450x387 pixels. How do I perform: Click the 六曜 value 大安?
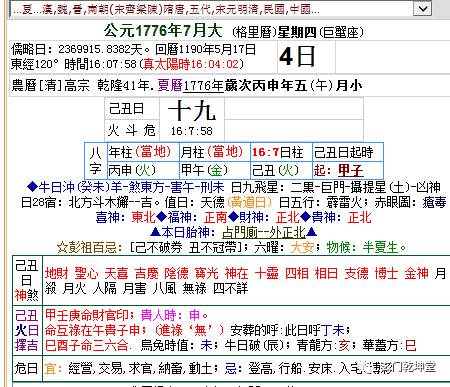[302, 248]
